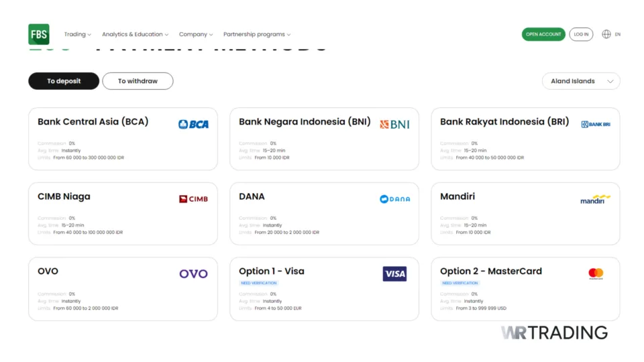Click the Log In button

[581, 34]
